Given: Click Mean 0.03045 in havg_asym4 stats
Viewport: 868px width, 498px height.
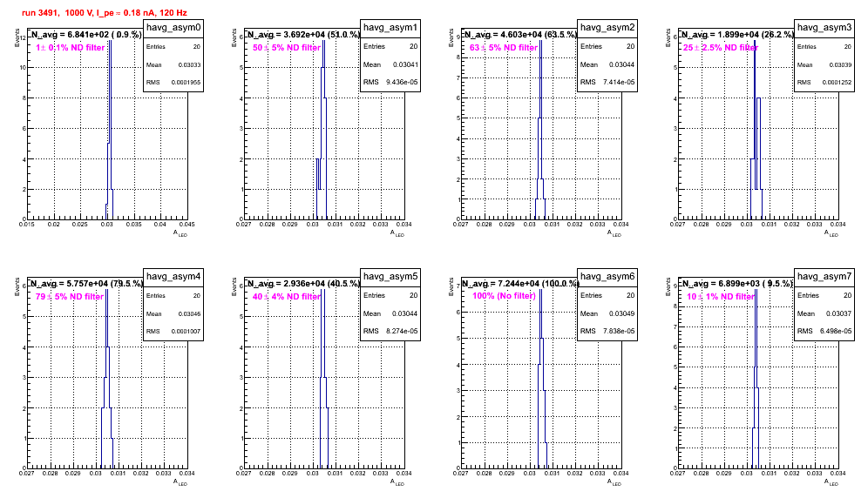Looking at the screenshot, I should [173, 313].
